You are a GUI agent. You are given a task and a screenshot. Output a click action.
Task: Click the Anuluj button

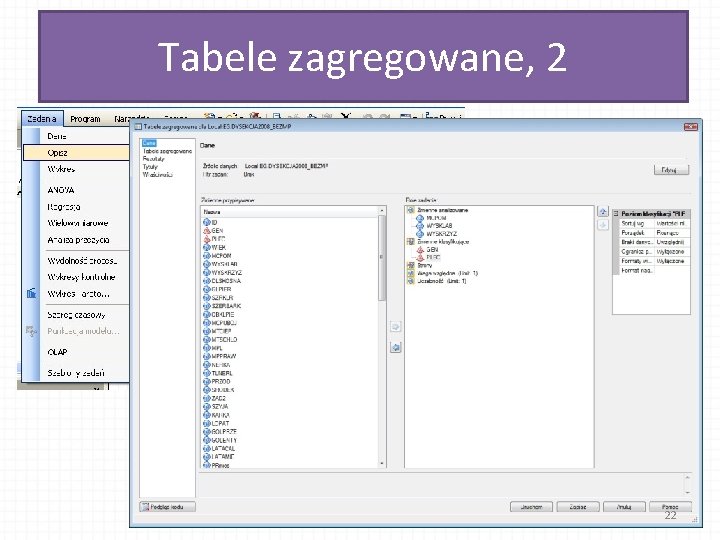point(624,507)
